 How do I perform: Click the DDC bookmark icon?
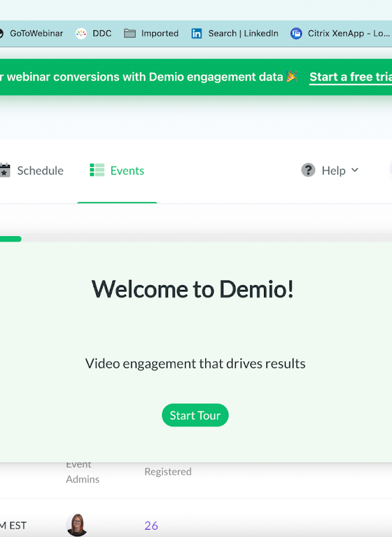81,33
